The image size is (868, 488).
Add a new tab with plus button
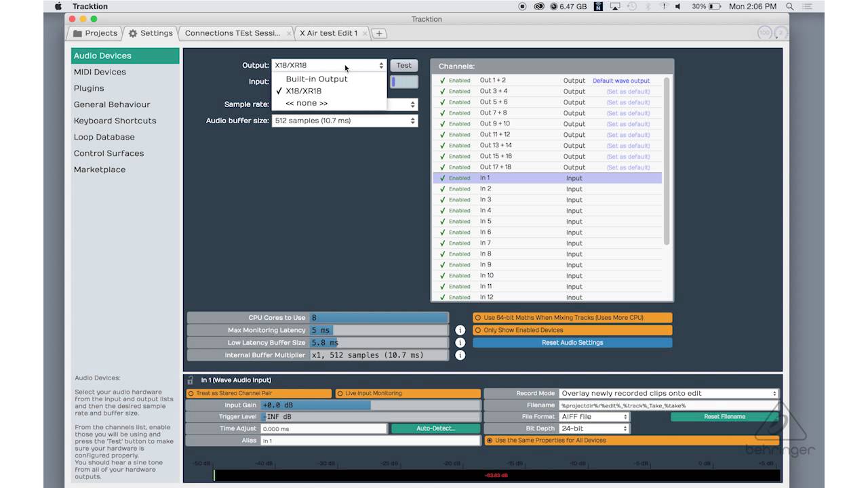(380, 33)
